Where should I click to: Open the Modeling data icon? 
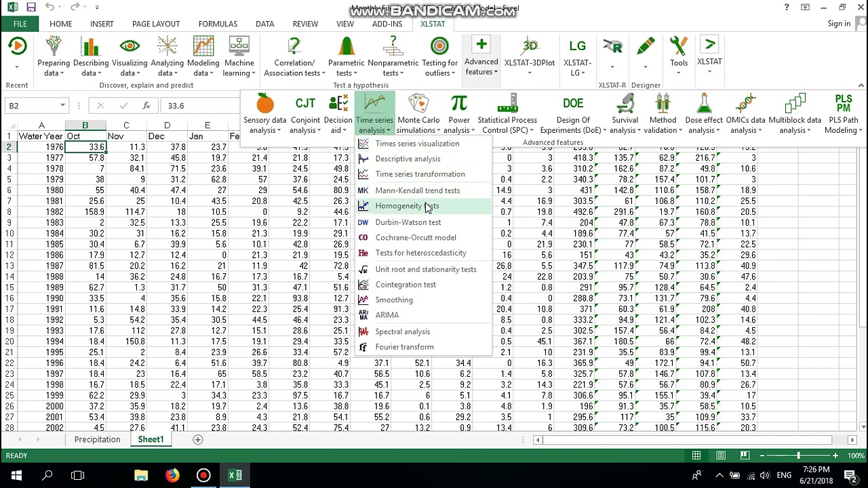click(203, 46)
